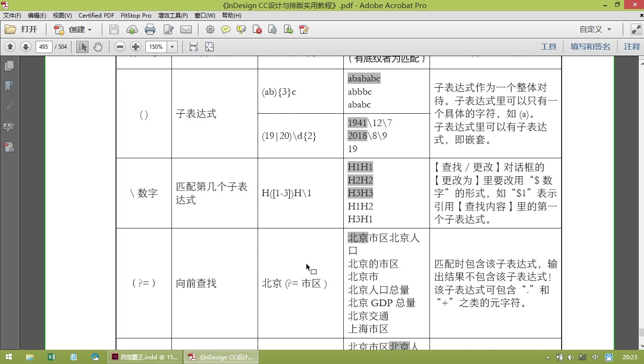The height and width of the screenshot is (364, 644).
Task: Zoom in with the plus button
Action: click(x=135, y=46)
